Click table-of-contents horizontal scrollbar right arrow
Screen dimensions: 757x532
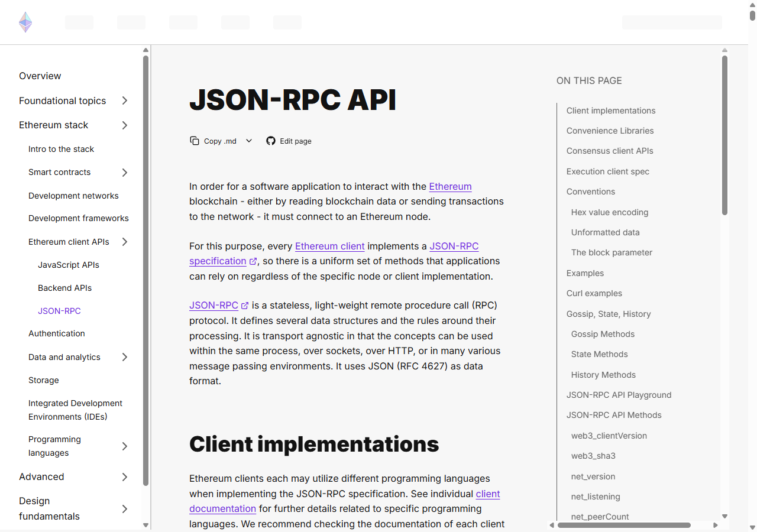click(715, 525)
